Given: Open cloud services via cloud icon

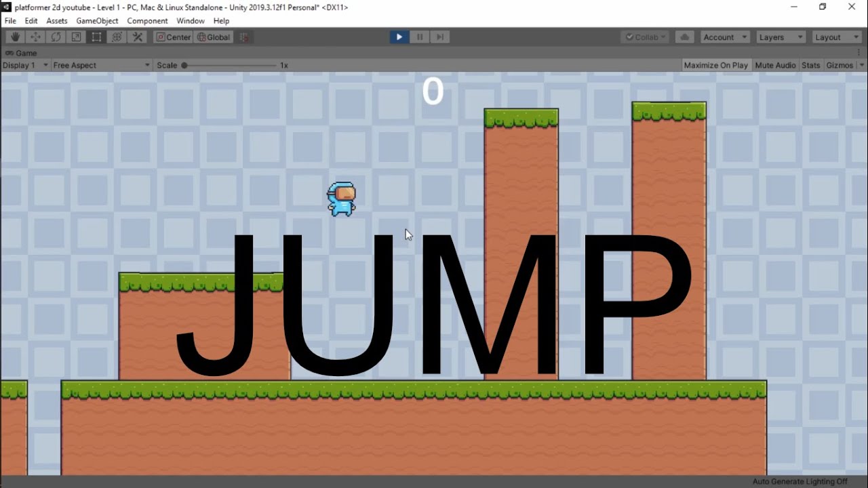Looking at the screenshot, I should click(x=684, y=37).
